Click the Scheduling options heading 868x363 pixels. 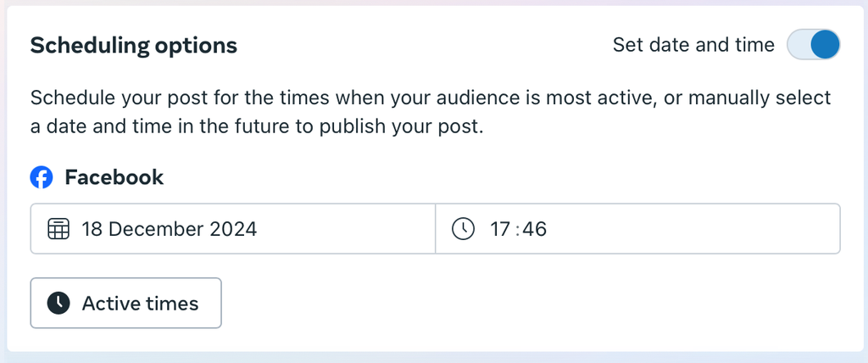[x=134, y=45]
